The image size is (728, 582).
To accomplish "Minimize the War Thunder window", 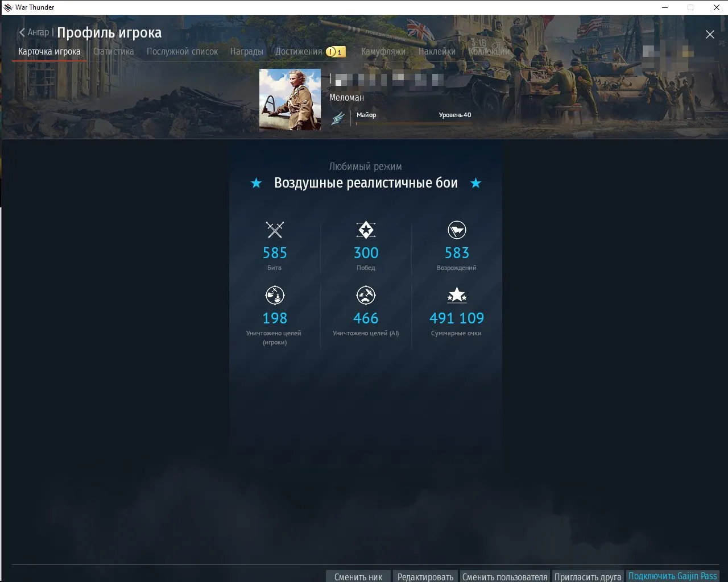I will [x=665, y=7].
